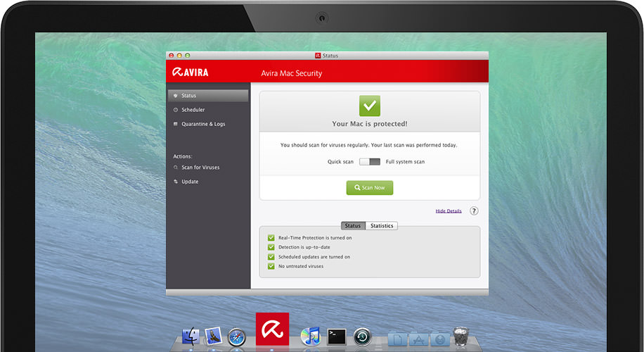Close the Status window with red button
Image resolution: width=644 pixels, height=352 pixels.
(x=172, y=56)
